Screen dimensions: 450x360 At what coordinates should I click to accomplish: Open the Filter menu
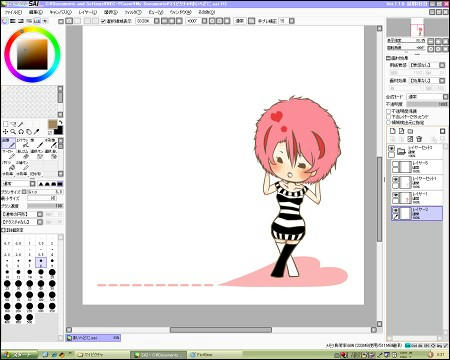click(x=133, y=12)
